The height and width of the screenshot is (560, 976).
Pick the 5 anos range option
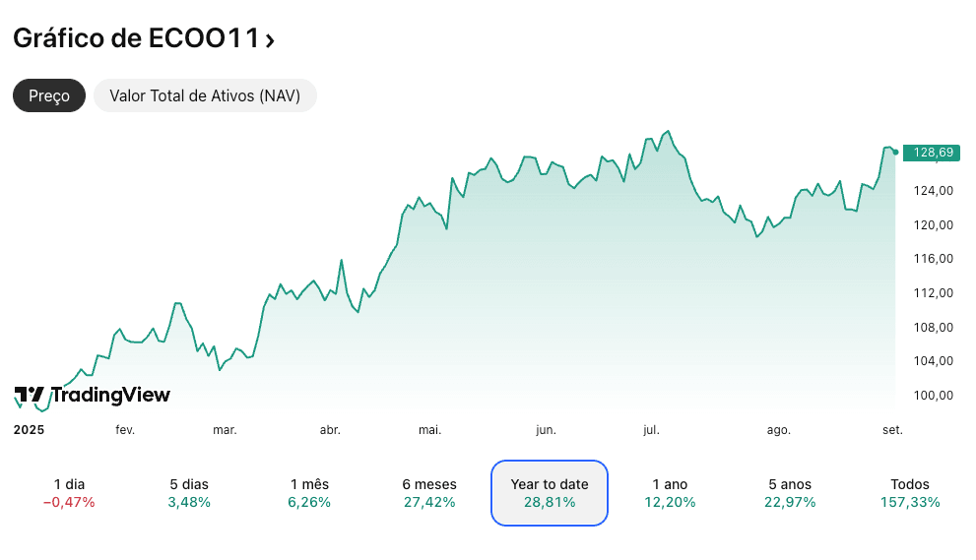[790, 493]
